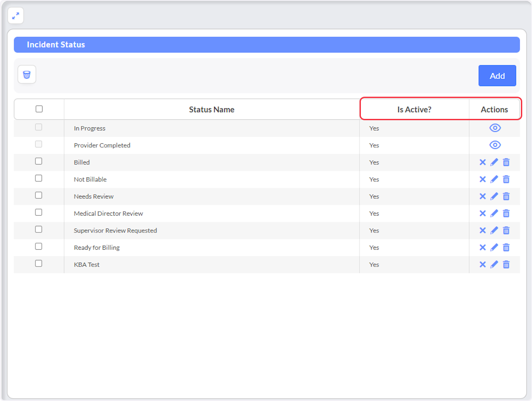This screenshot has width=532, height=401.
Task: Edit the Medical Director Review status
Action: pyautogui.click(x=494, y=213)
